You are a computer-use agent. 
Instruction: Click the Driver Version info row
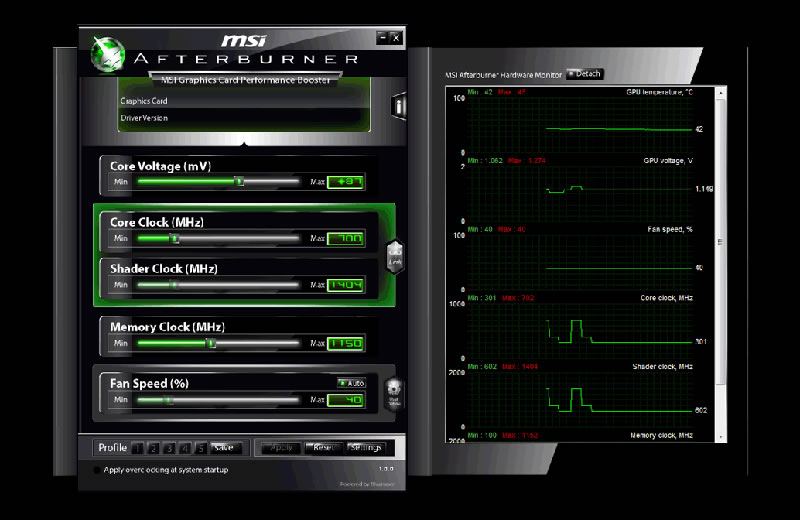tap(244, 118)
